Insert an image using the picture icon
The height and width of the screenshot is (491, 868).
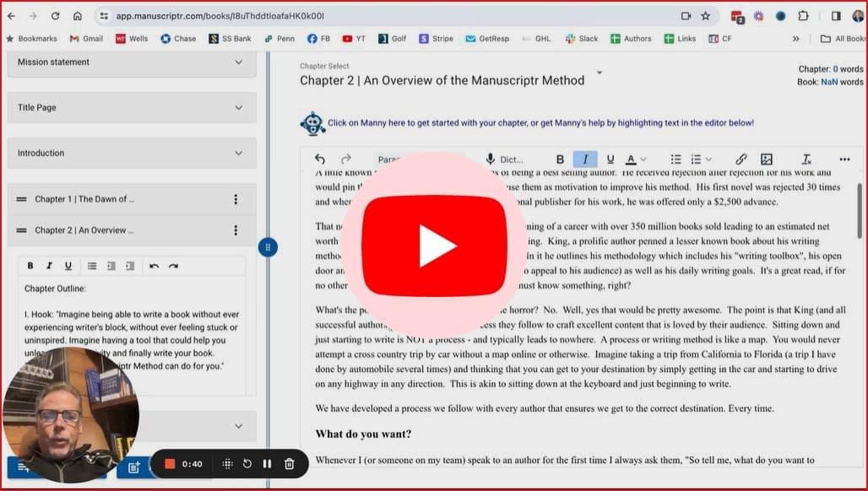(766, 159)
